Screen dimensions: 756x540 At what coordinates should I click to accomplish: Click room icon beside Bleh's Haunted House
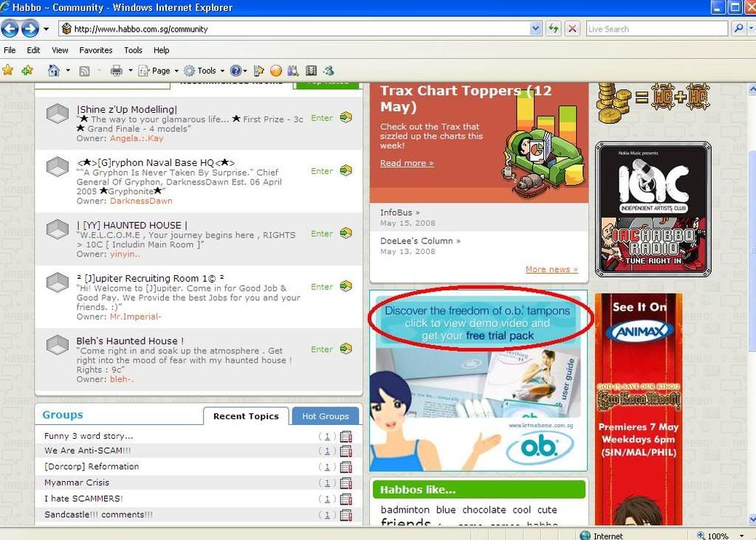[x=58, y=345]
